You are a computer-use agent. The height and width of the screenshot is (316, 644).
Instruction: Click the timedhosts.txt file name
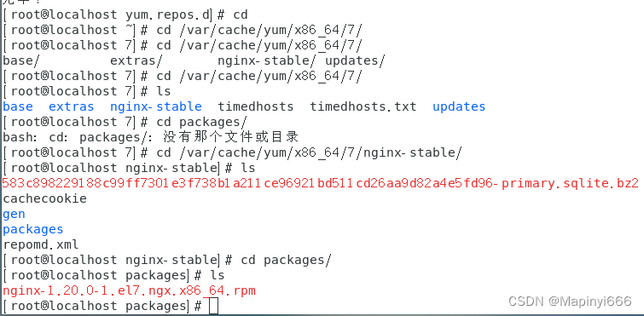click(x=363, y=106)
